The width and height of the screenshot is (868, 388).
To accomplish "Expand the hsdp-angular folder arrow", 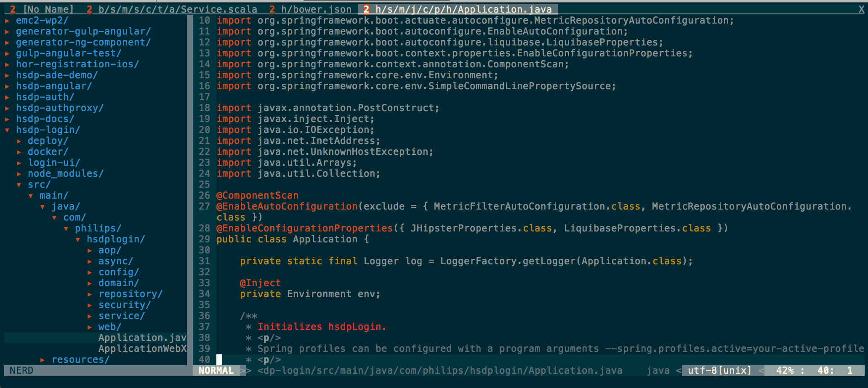I will 8,86.
